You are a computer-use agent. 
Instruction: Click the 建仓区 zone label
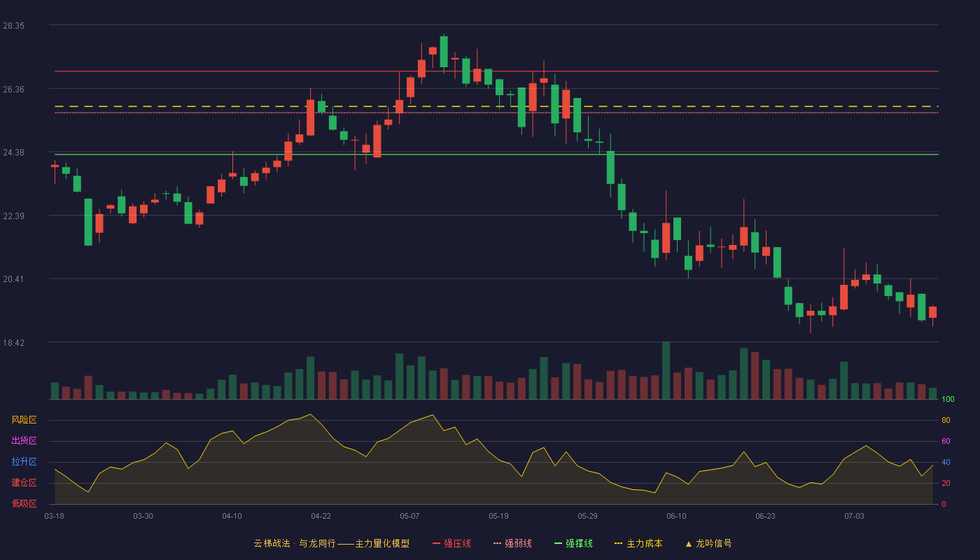(x=24, y=483)
